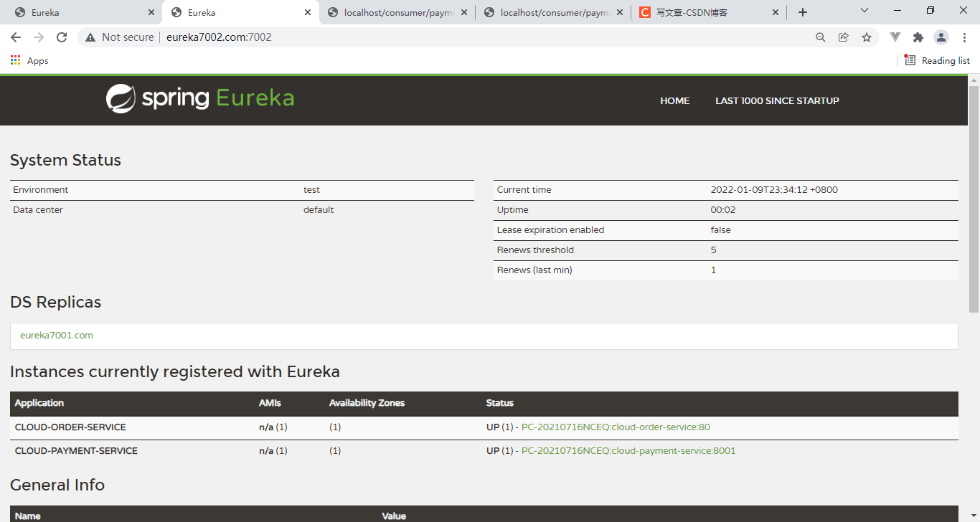Viewport: 980px width, 522px height.
Task: Click the Status column header
Action: [499, 403]
